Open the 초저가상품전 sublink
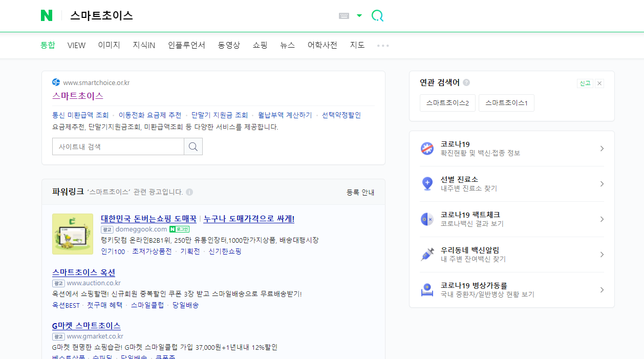Screen dimensions: 644x359 152,251
